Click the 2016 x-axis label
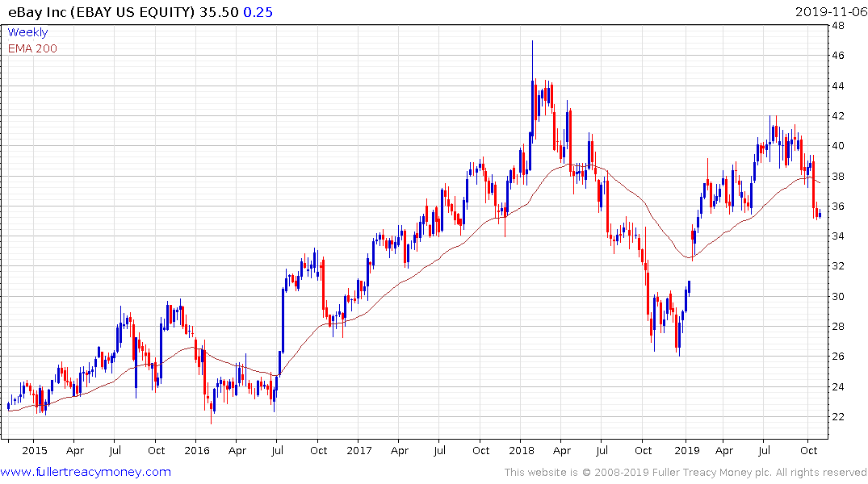The width and height of the screenshot is (868, 484). coord(196,450)
